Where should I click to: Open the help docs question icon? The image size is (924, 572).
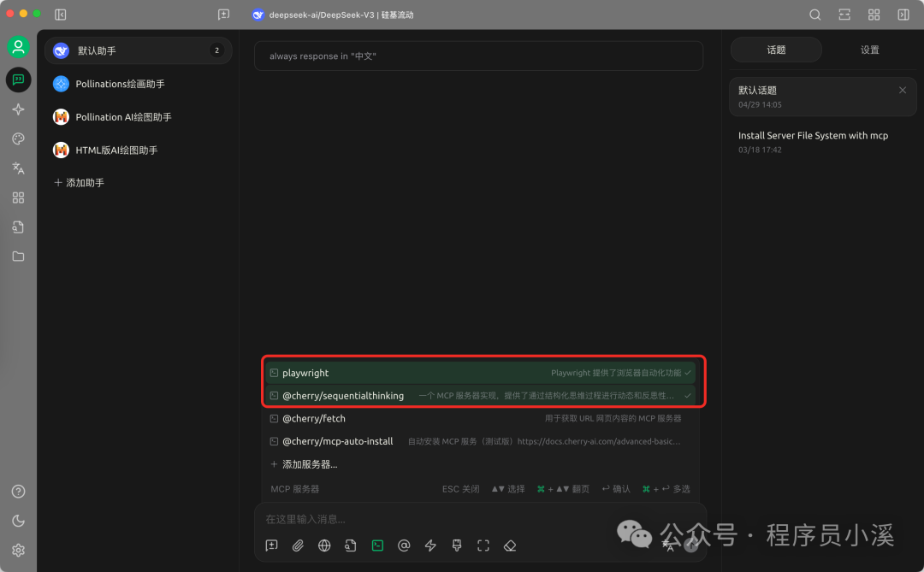tap(18, 492)
